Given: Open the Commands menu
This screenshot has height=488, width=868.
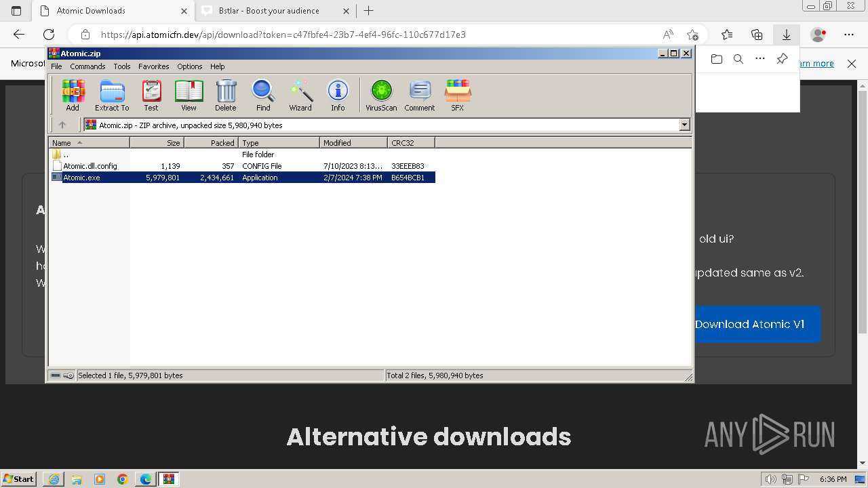Looking at the screenshot, I should coord(87,66).
